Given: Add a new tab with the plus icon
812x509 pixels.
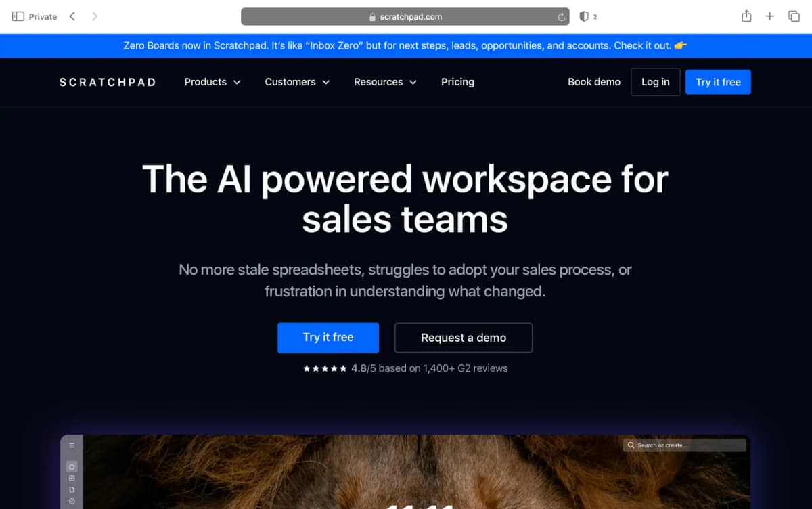Looking at the screenshot, I should [x=770, y=16].
